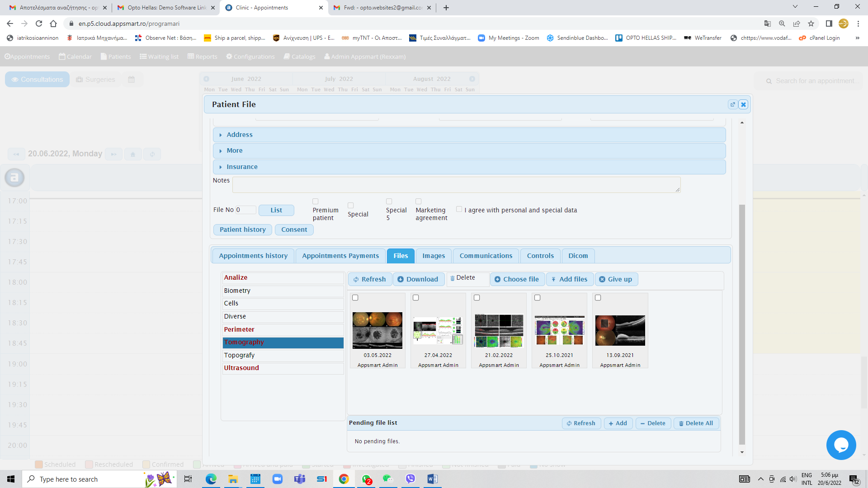Share this page icon in address bar
This screenshot has width=868, height=488.
click(797, 23)
